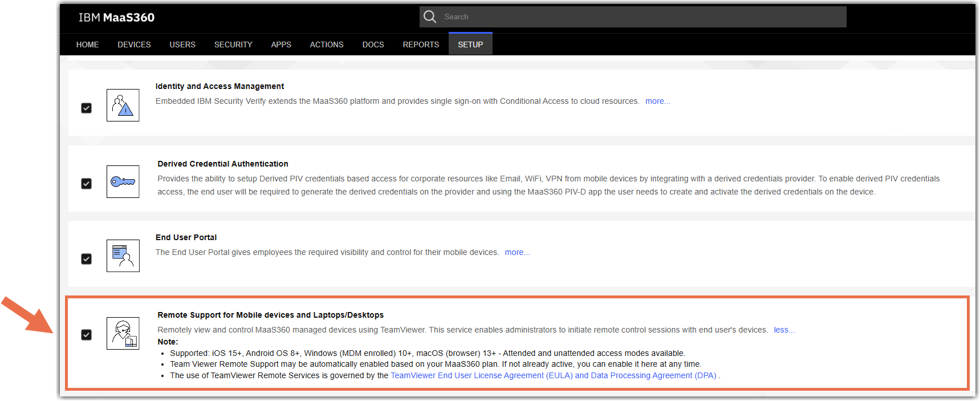
Task: Click the IBM MaaS360 logo
Action: coord(116,17)
